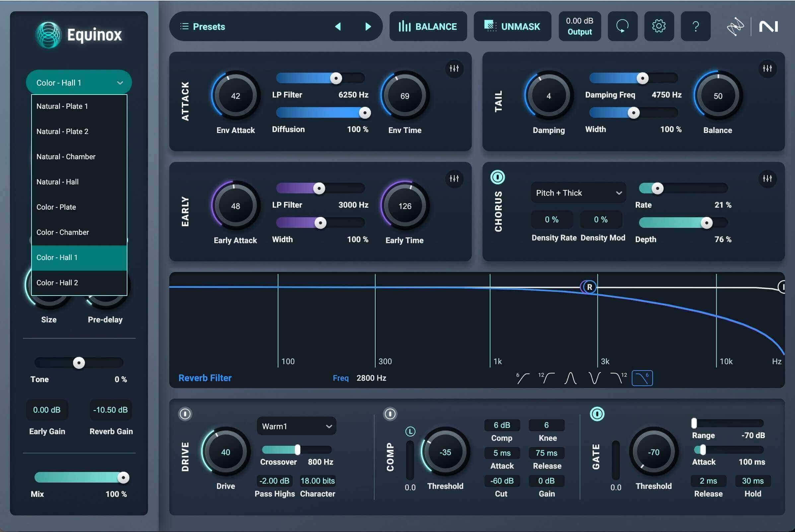Open Early section advanced sliders icon

point(454,178)
